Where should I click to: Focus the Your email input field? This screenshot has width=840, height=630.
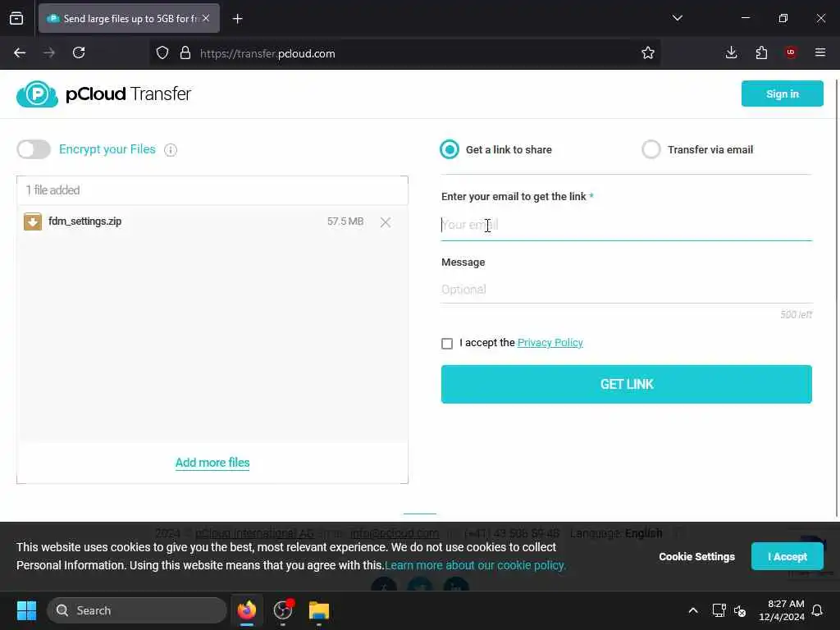coord(626,225)
